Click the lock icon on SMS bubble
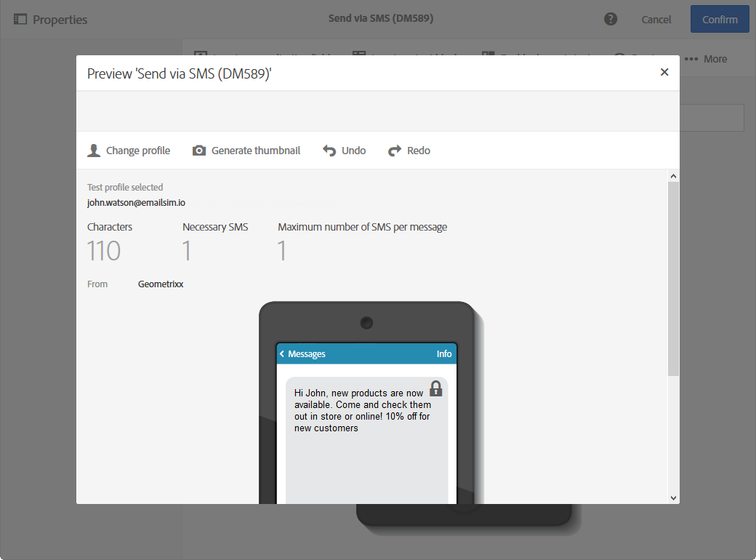756x560 pixels. point(436,389)
